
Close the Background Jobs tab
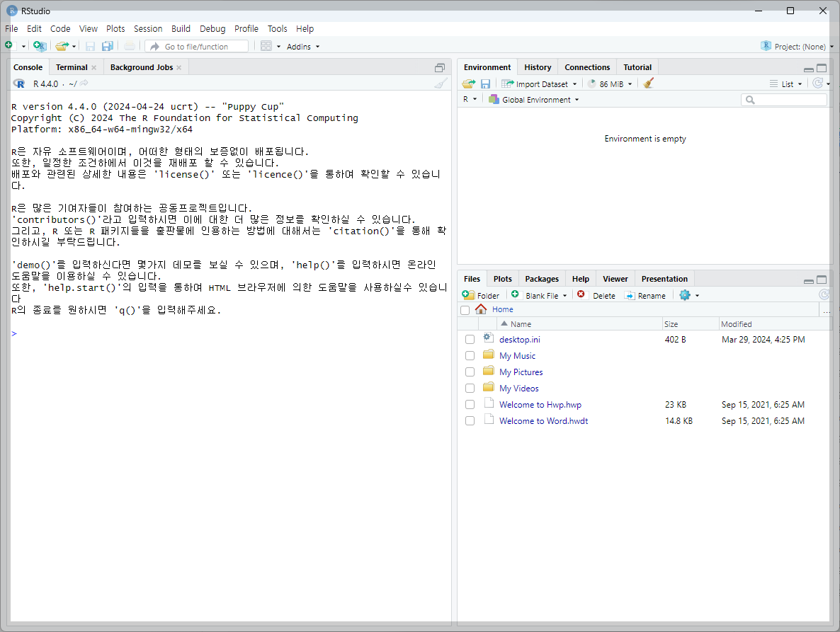pos(179,67)
